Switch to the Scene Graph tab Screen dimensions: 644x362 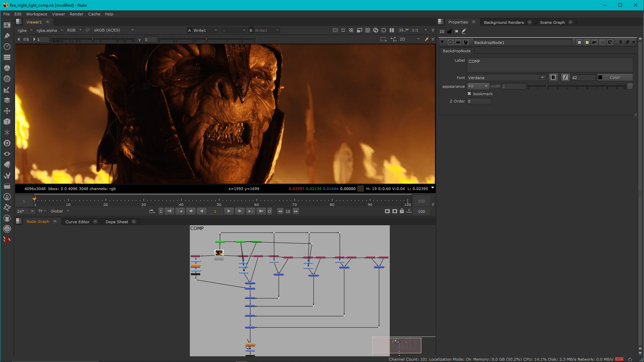[x=552, y=22]
